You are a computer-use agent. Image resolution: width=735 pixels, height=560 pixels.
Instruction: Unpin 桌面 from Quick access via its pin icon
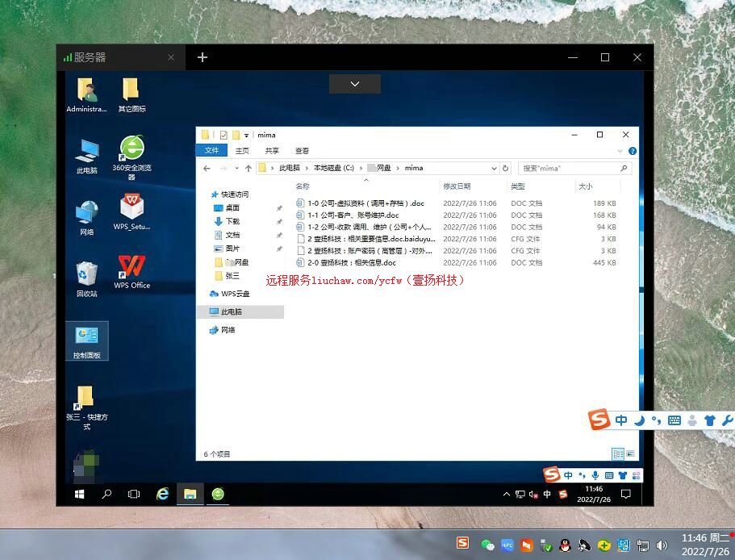coord(279,207)
